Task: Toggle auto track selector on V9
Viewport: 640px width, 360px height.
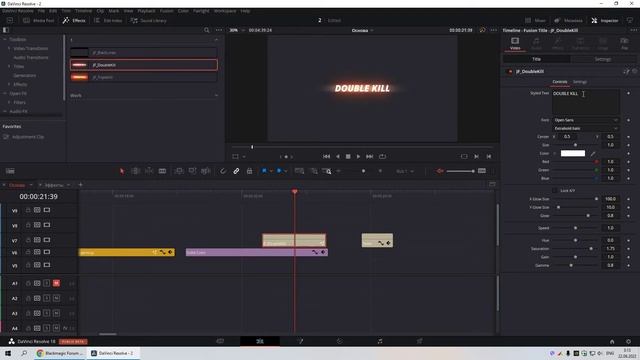Action: (x=37, y=210)
